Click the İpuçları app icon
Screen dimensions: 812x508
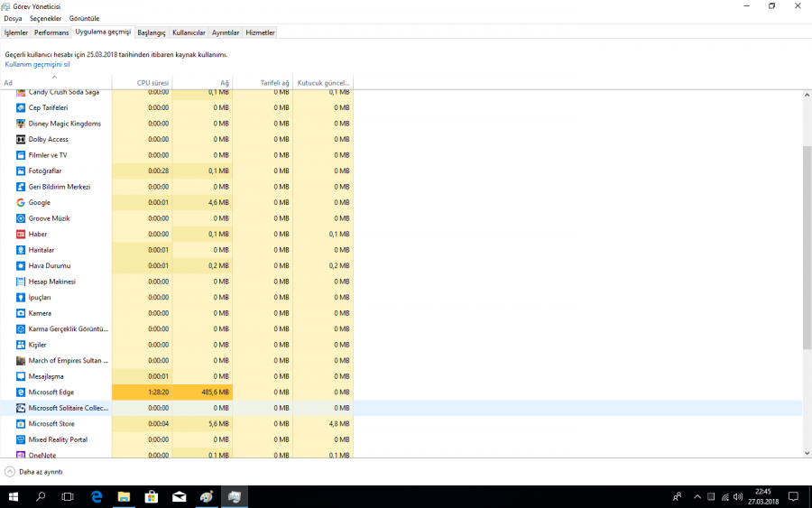21,297
